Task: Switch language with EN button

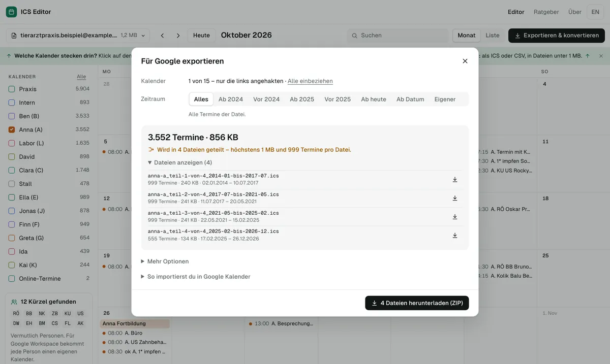Action: pos(595,12)
